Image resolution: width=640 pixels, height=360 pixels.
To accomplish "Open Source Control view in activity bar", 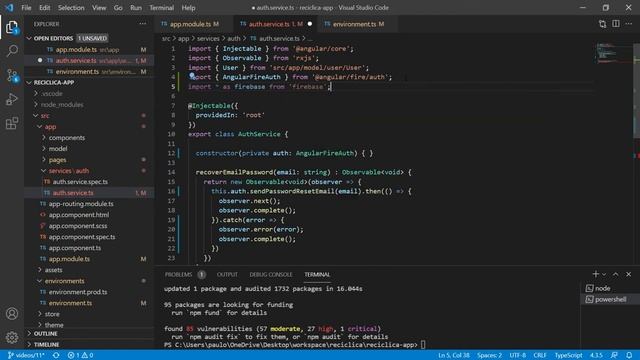I will [12, 75].
